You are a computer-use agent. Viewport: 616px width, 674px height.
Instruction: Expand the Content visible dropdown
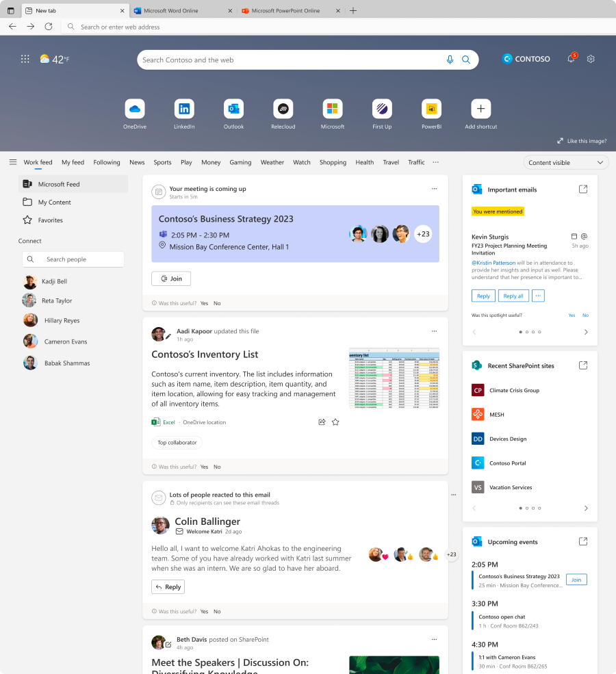(x=566, y=162)
